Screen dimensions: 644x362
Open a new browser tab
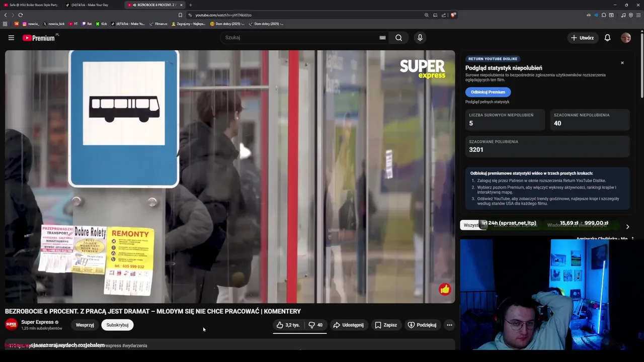click(x=191, y=5)
